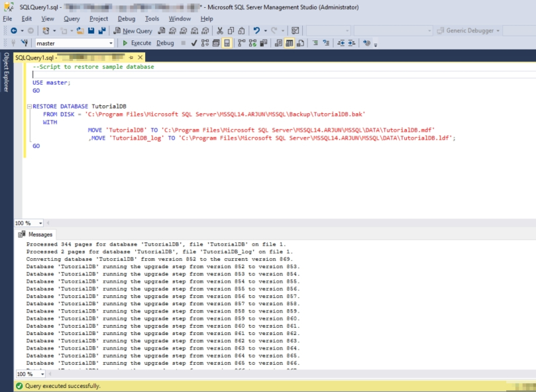This screenshot has width=536, height=392.
Task: Toggle Results to Text mode
Action: [x=278, y=43]
